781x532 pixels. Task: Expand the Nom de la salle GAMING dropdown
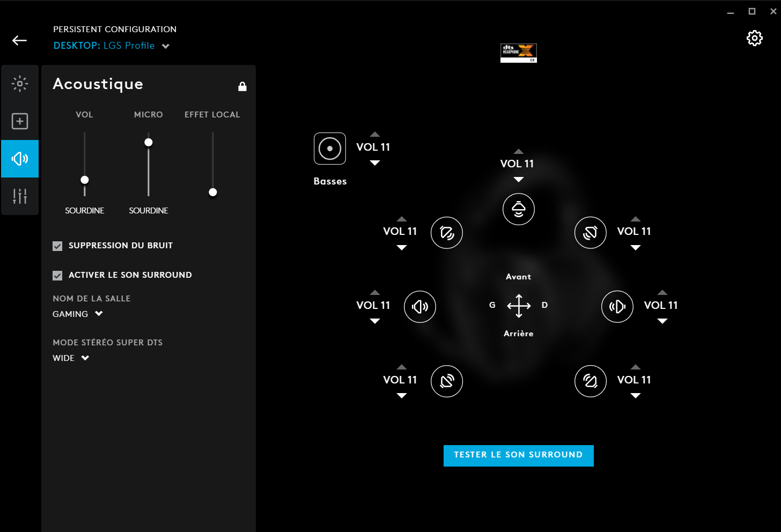78,314
